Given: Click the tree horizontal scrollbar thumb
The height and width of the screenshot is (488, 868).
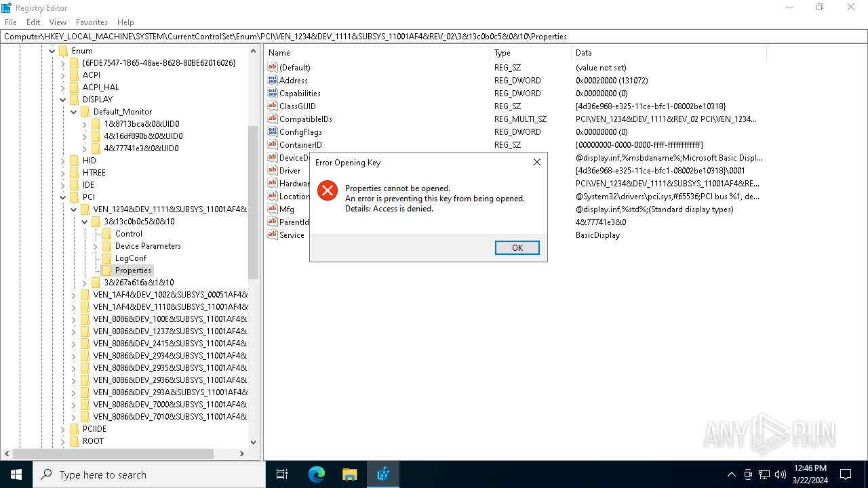Looking at the screenshot, I should pos(113,453).
